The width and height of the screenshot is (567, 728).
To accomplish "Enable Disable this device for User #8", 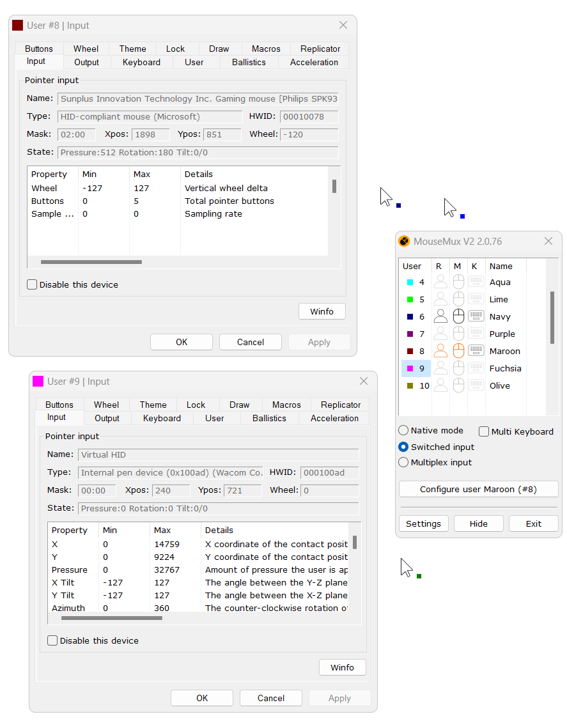I will [33, 285].
